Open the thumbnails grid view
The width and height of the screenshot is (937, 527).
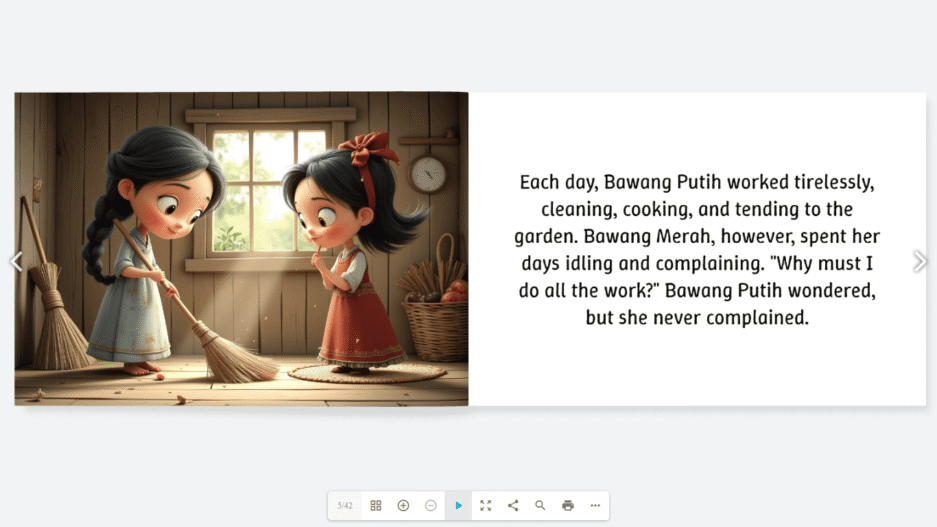(376, 505)
